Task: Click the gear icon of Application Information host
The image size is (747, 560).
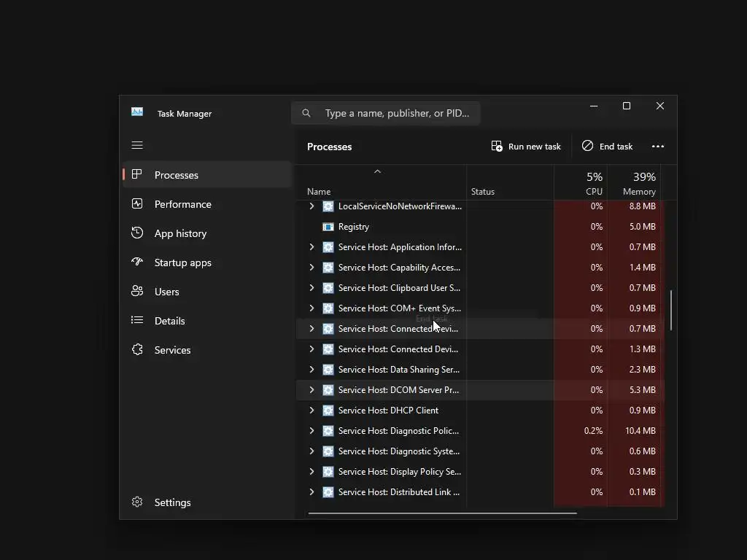Action: [328, 247]
